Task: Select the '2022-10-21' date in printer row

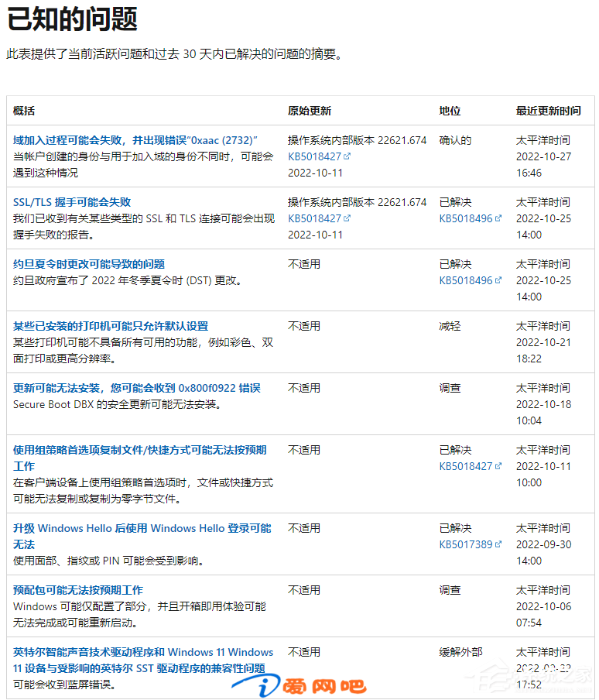Action: (x=544, y=342)
